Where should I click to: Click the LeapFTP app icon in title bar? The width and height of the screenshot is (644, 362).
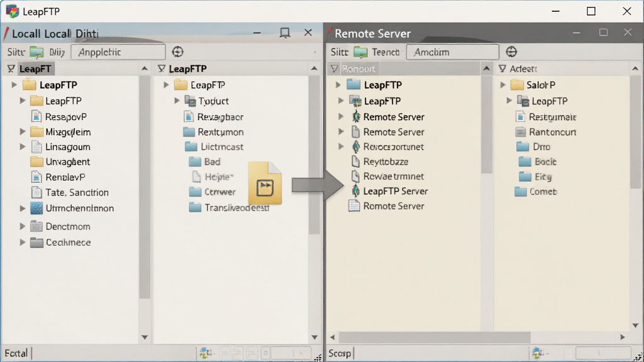click(13, 11)
